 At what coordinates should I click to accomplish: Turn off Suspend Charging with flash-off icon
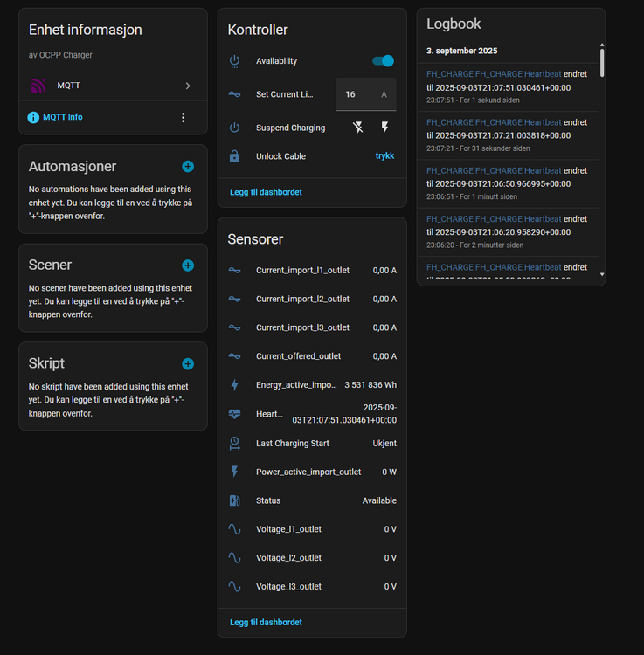(358, 128)
